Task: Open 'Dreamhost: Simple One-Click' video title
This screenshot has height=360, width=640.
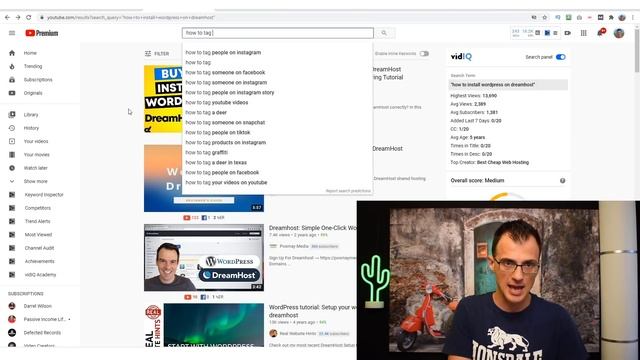Action: pos(313,228)
